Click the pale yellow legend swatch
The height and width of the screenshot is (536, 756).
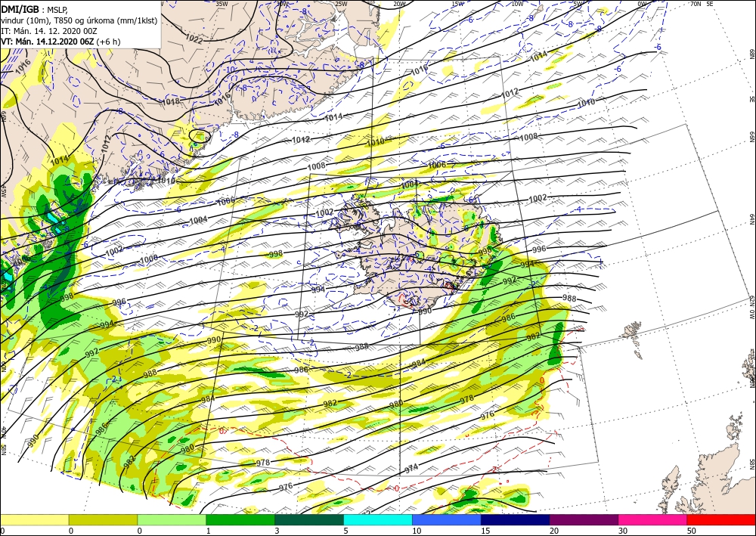34,519
